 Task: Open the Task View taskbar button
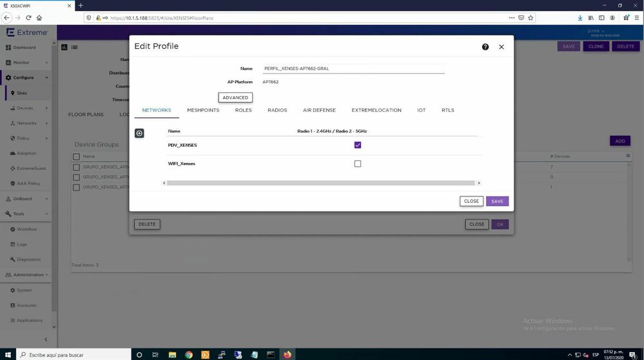[x=155, y=355]
